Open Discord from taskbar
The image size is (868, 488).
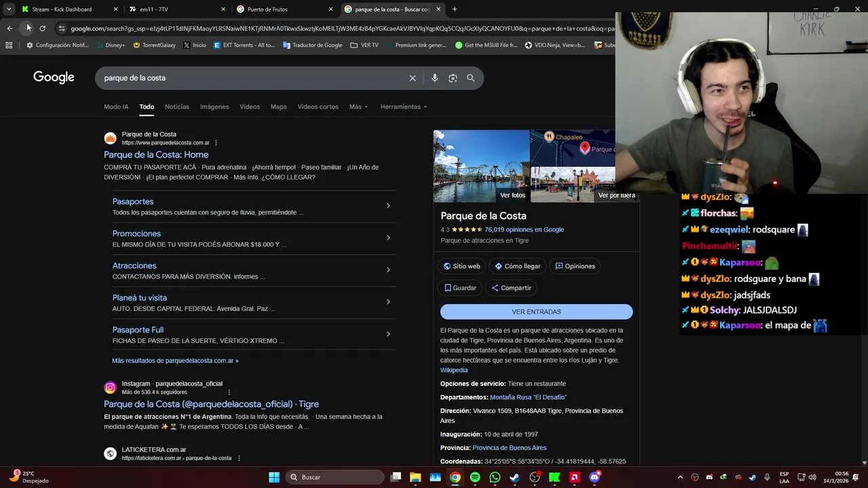point(595,477)
